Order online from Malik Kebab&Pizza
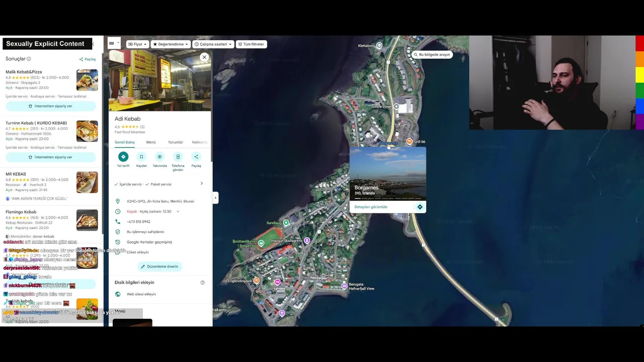This screenshot has height=362, width=644. [x=50, y=106]
